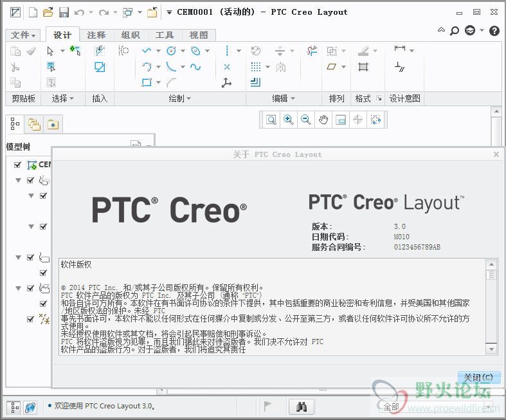Activate the Pan hand tool
The width and height of the screenshot is (506, 420).
[x=323, y=120]
